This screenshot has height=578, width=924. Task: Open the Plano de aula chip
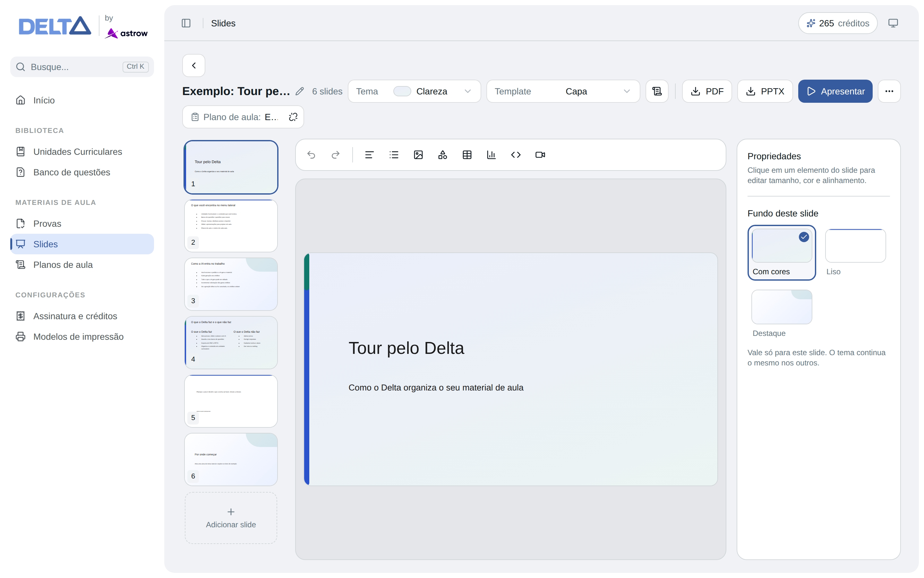[x=234, y=117]
